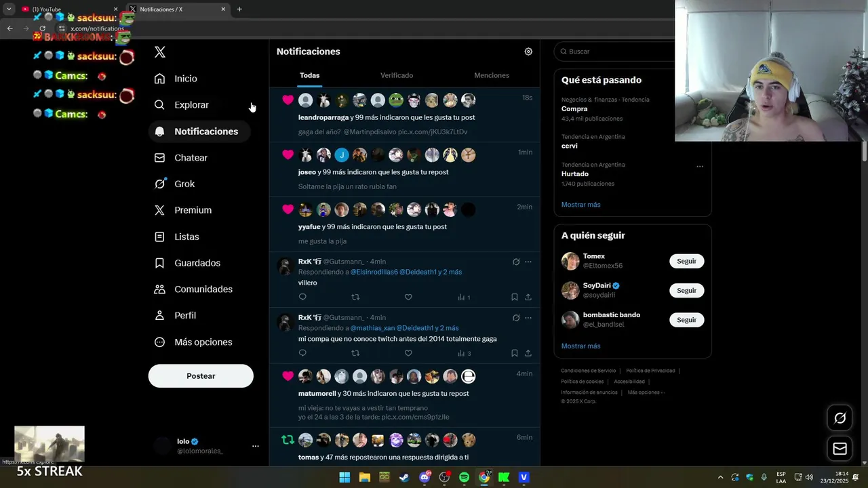Open the Windows Start menu
The image size is (868, 488).
tap(344, 477)
